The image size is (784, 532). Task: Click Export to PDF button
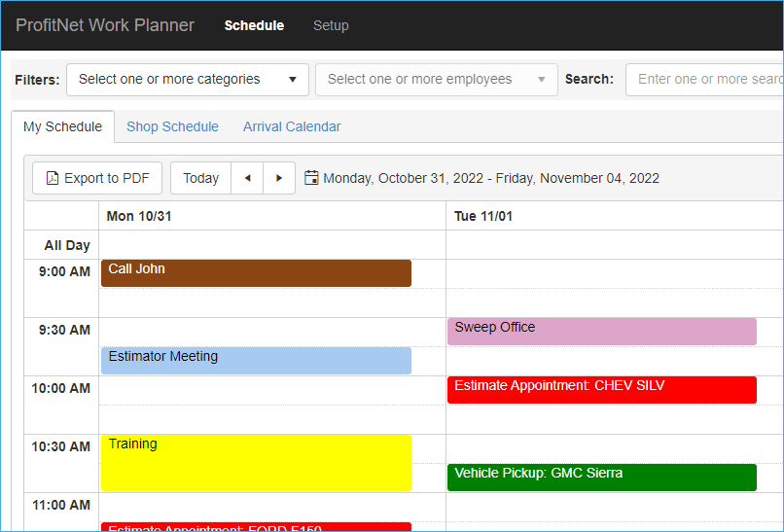[x=97, y=178]
